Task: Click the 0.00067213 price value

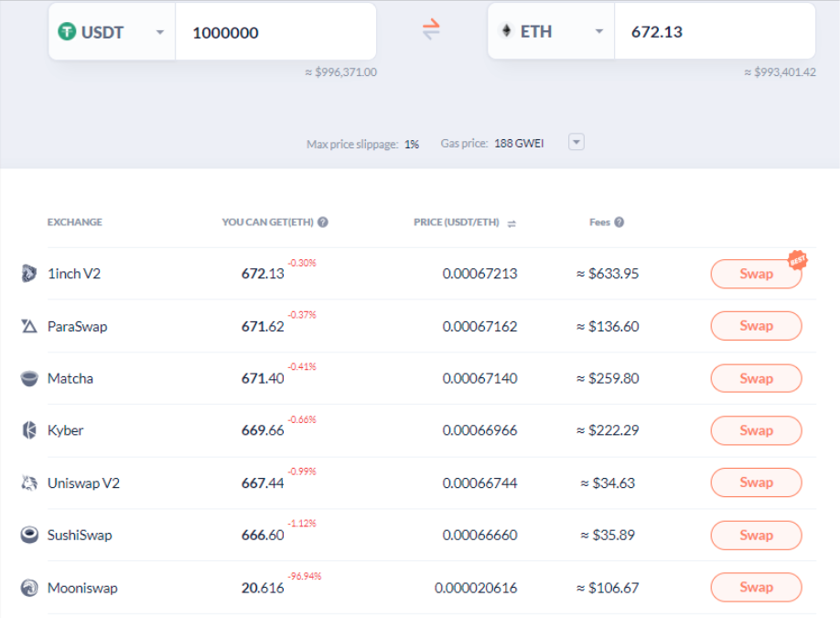Action: coord(479,274)
